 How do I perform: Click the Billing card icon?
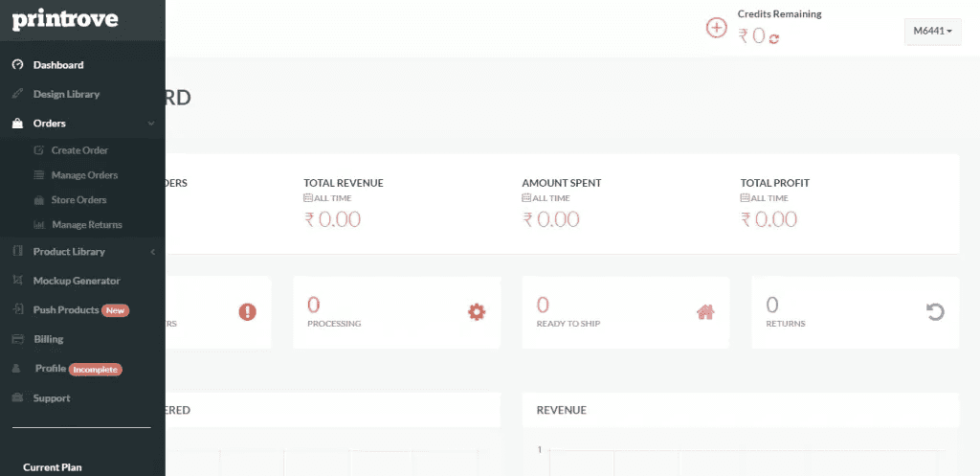pos(17,339)
